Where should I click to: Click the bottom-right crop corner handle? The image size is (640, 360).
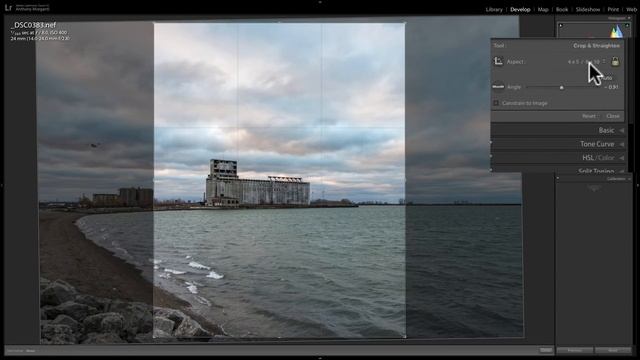click(405, 337)
